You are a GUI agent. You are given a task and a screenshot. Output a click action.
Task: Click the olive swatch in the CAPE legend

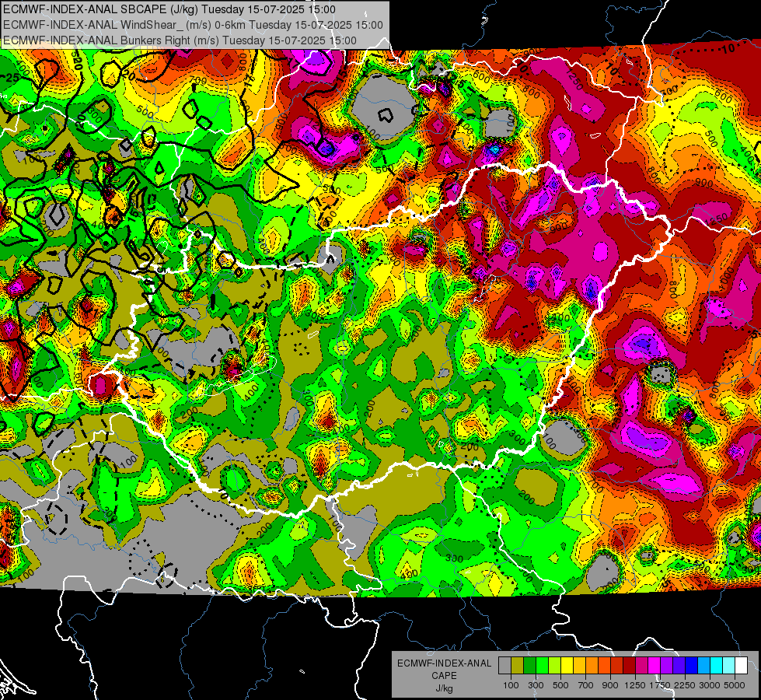pyautogui.click(x=518, y=666)
